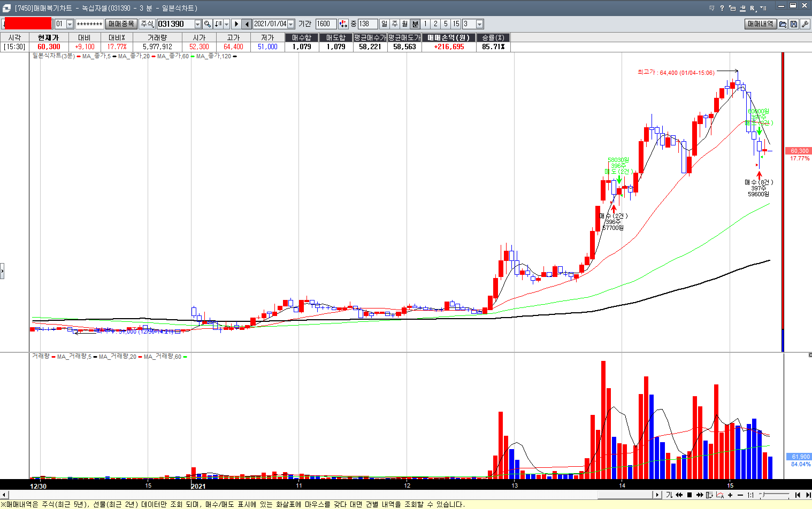The image size is (812, 509).
Task: Jump to chart end icon
Action: tap(807, 495)
